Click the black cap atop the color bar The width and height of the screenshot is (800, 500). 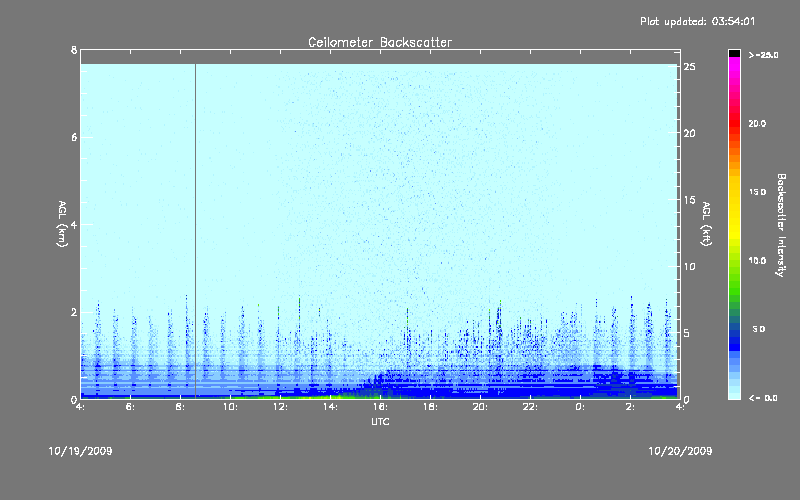(x=734, y=53)
